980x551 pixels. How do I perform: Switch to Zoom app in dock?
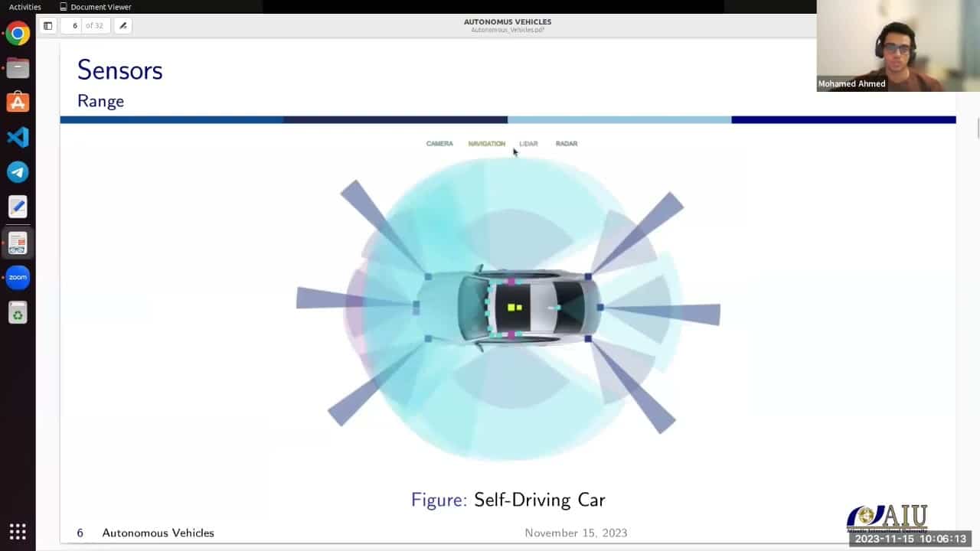tap(18, 277)
